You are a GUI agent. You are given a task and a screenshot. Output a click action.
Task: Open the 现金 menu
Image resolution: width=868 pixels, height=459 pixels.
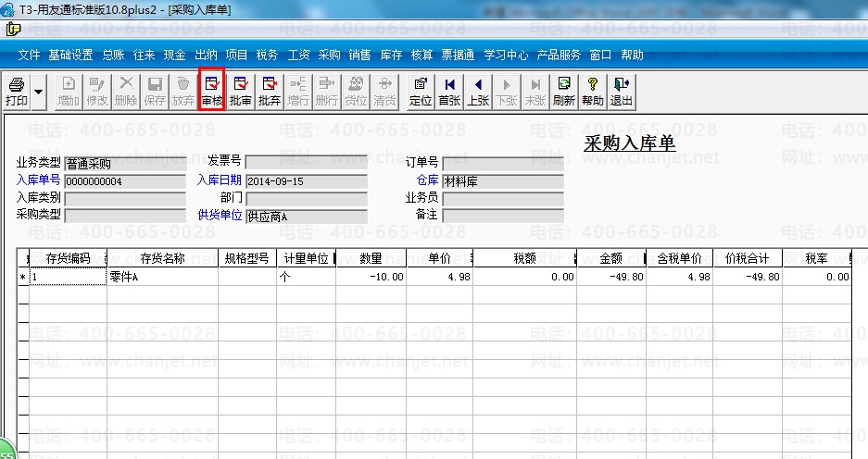[x=174, y=55]
